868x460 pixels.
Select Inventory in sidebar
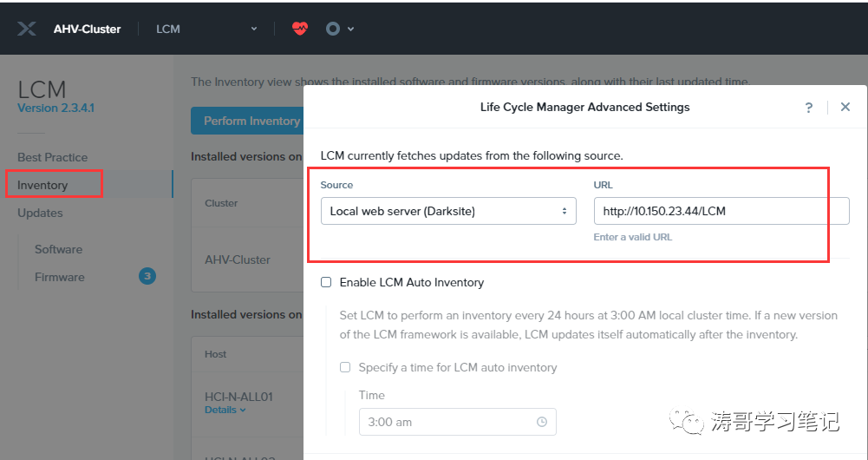42,185
